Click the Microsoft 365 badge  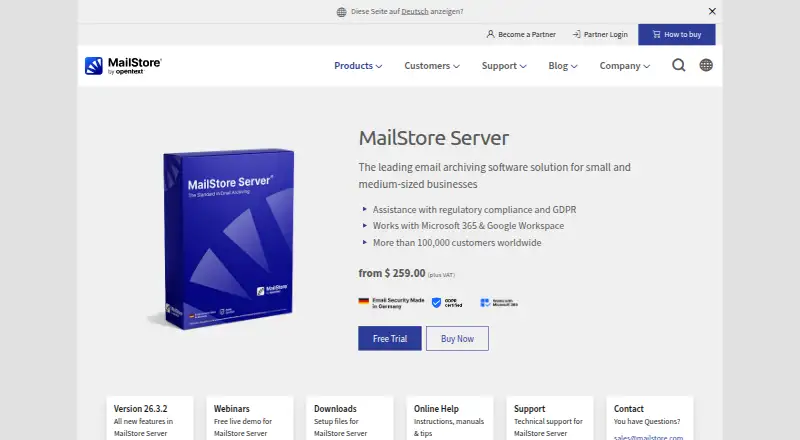499,303
